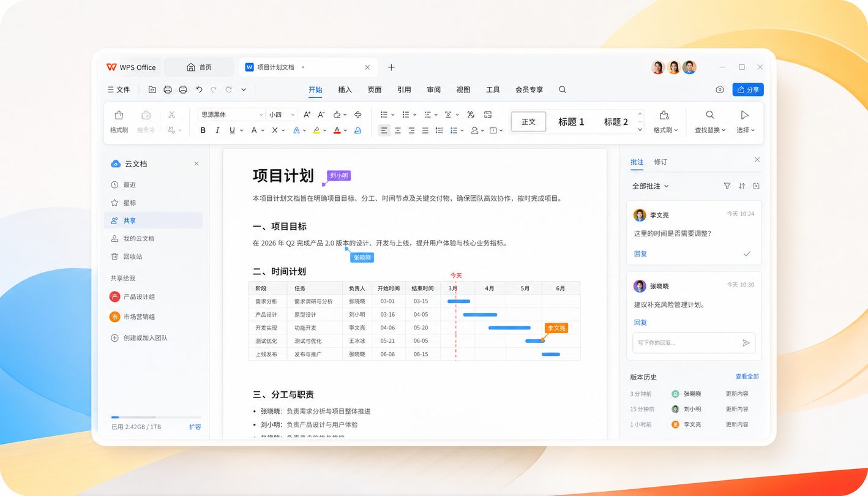Decrease font size with A- icon

coord(321,115)
